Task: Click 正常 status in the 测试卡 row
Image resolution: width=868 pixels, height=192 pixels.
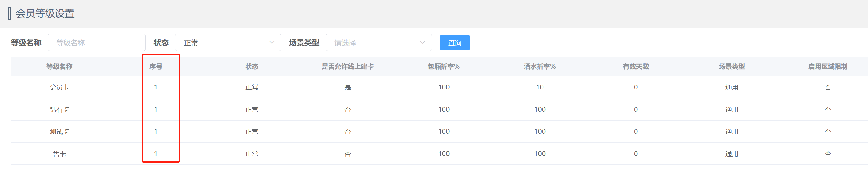Action: coord(252,131)
